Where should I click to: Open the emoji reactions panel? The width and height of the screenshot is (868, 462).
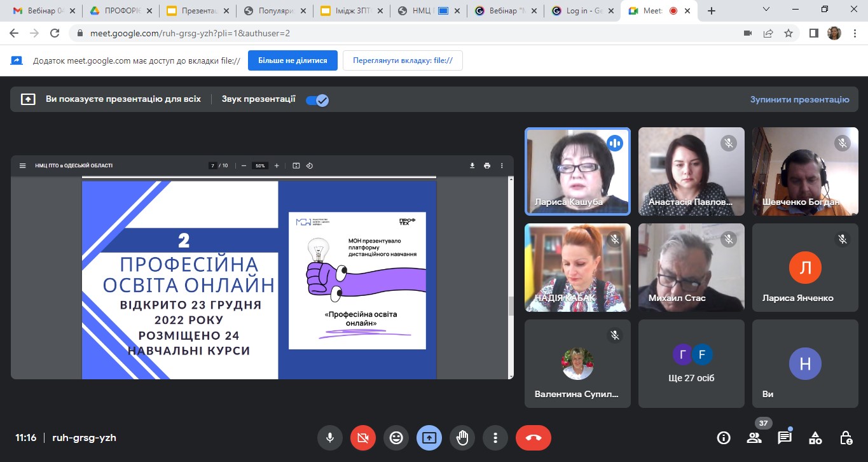coord(396,438)
